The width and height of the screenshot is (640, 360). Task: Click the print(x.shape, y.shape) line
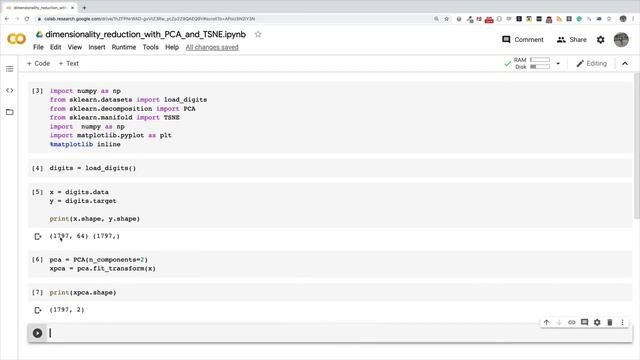95,219
